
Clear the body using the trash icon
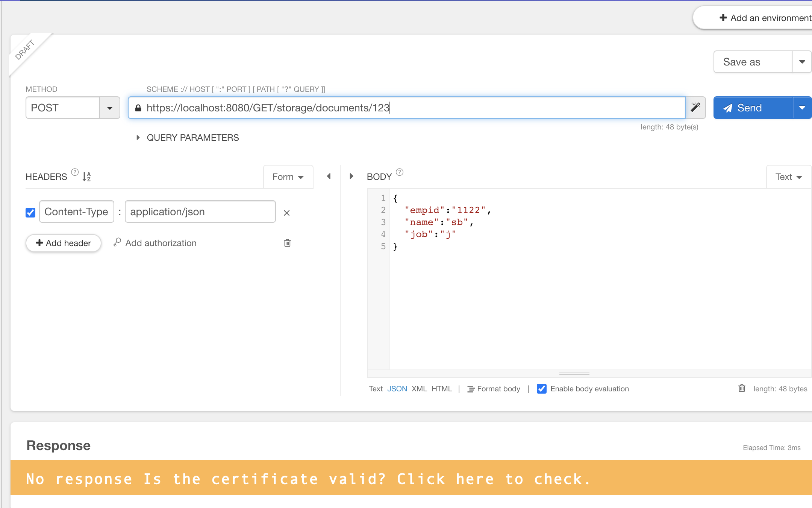click(742, 388)
